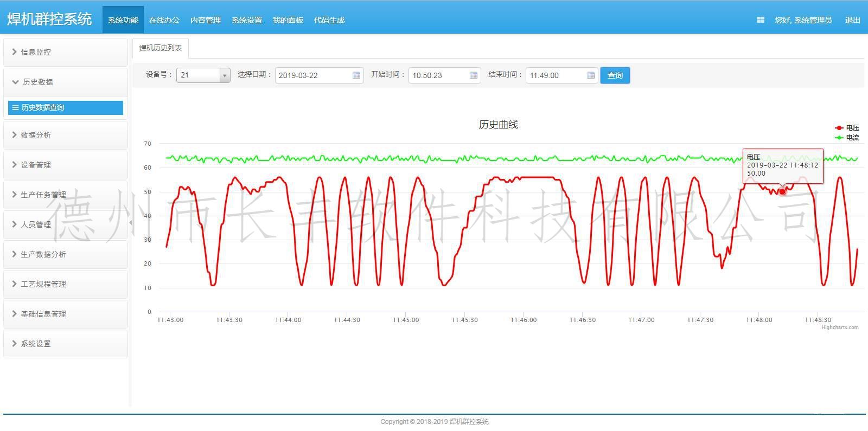Click the 选择日期 input field
Viewport: 868px width, 431px height.
pos(314,75)
